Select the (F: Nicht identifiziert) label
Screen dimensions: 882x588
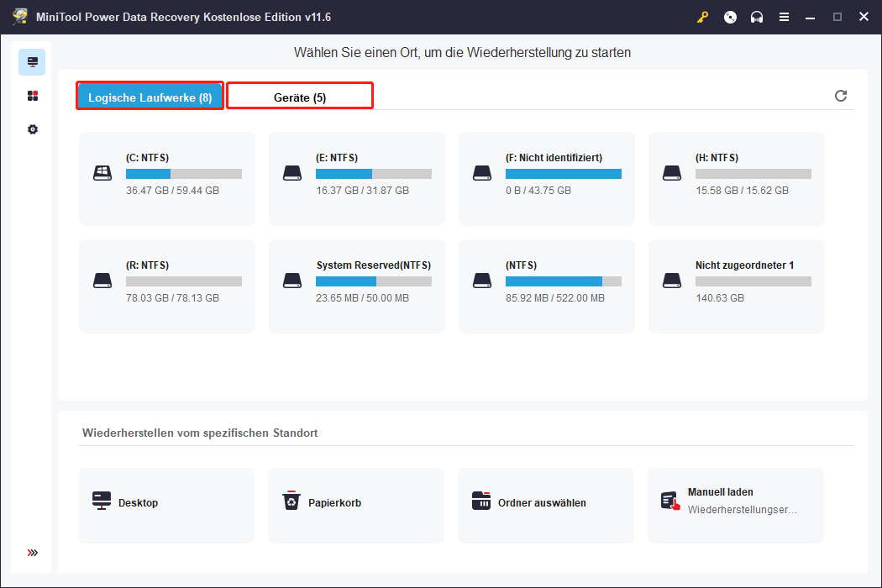(554, 158)
